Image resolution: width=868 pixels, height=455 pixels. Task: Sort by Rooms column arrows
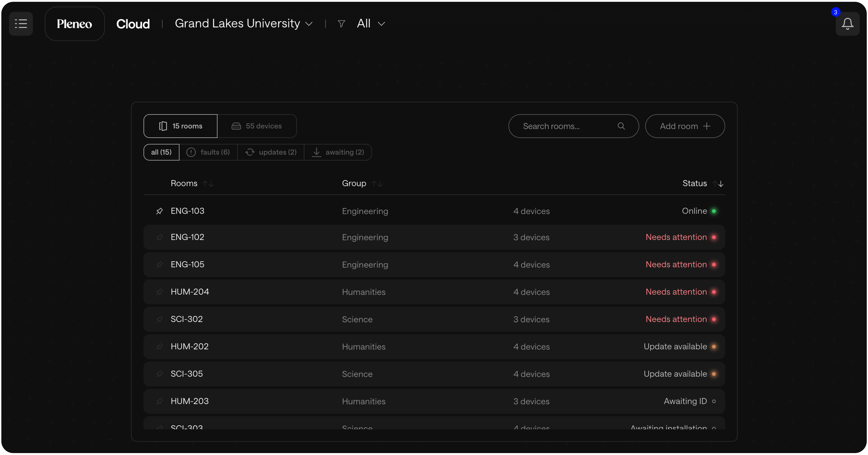208,184
